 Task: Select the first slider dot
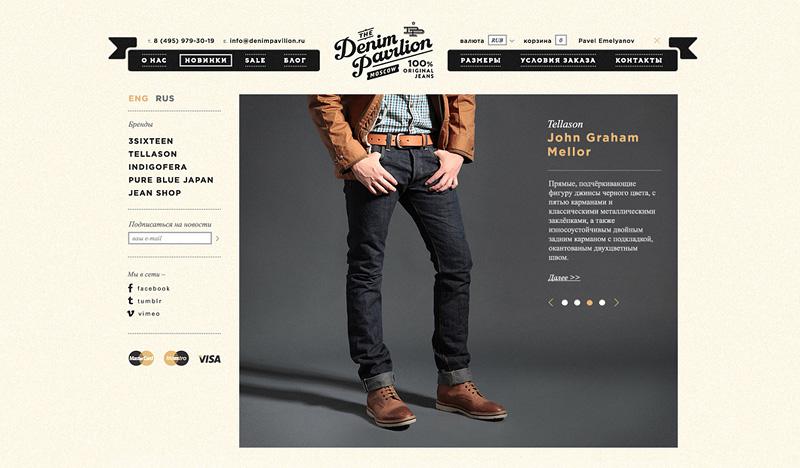[x=565, y=303]
